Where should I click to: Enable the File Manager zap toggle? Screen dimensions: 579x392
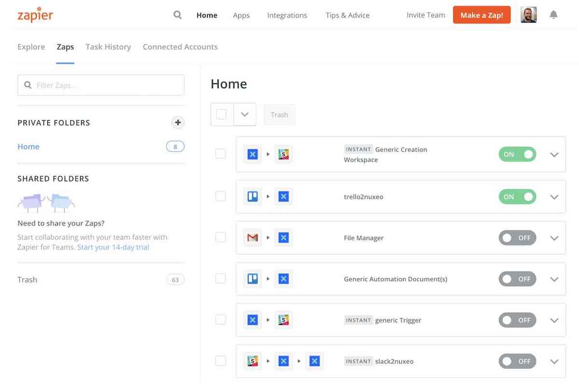[x=517, y=238]
